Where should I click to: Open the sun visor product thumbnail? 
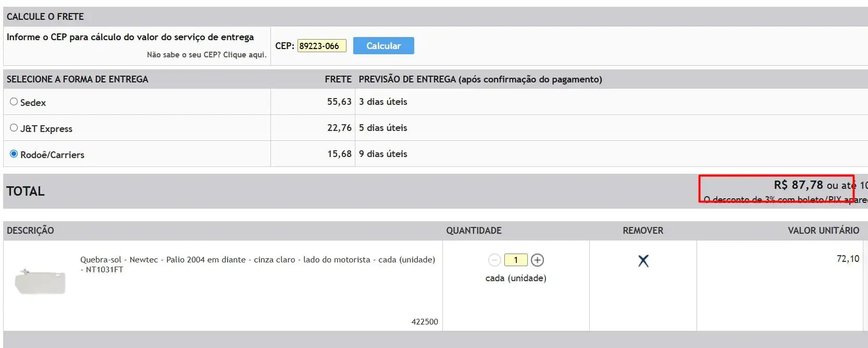tap(41, 282)
